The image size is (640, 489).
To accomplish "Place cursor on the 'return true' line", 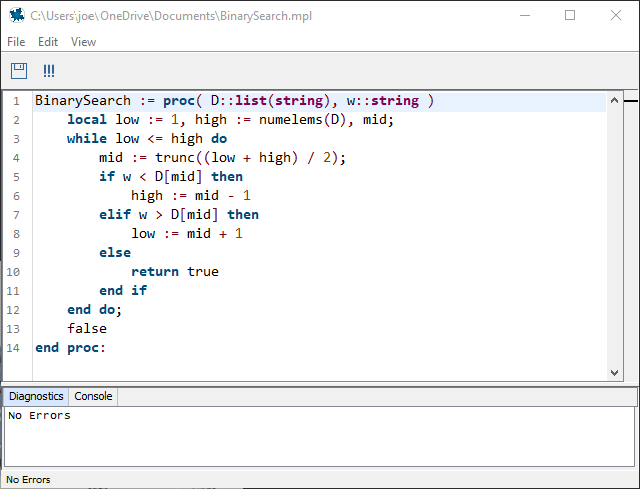I will point(174,271).
